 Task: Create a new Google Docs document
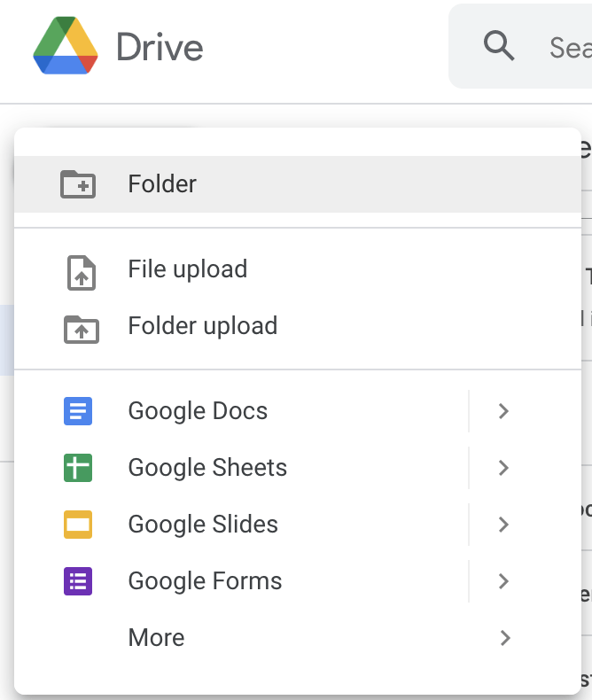pos(241,411)
